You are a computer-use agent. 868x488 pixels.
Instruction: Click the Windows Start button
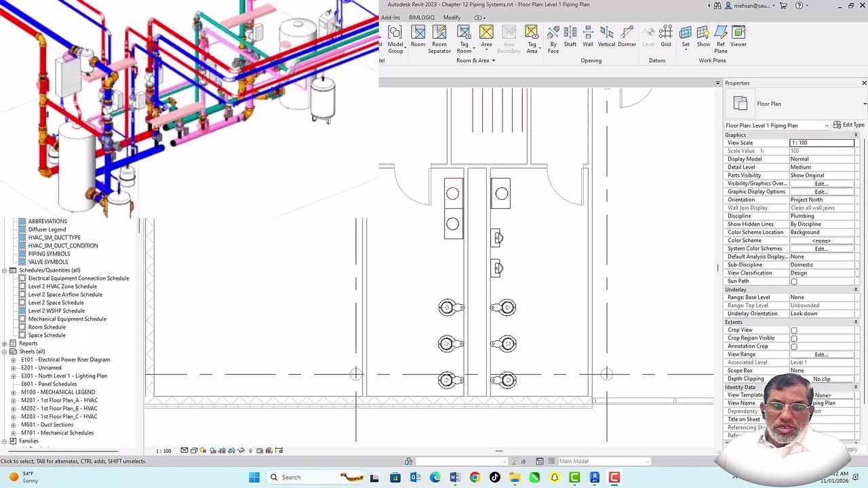coord(254,477)
